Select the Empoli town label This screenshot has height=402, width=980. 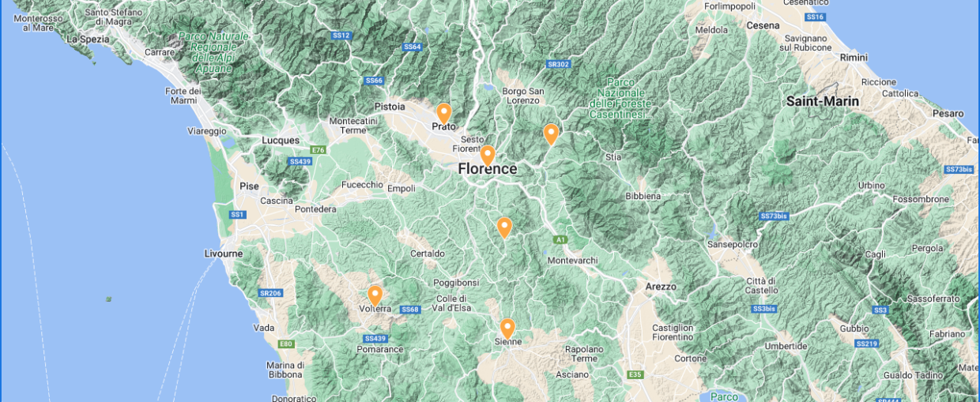tap(401, 189)
